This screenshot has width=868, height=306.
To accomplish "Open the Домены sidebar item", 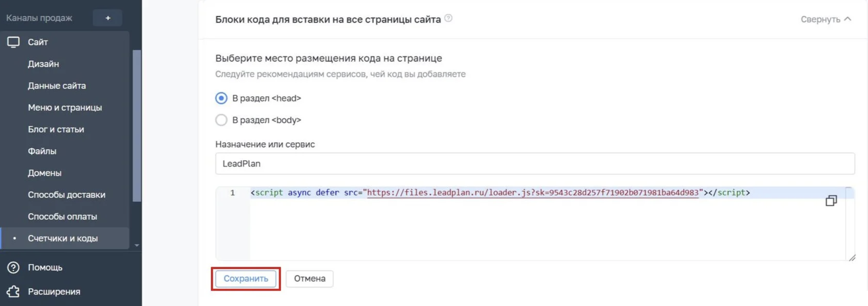I will click(x=44, y=173).
